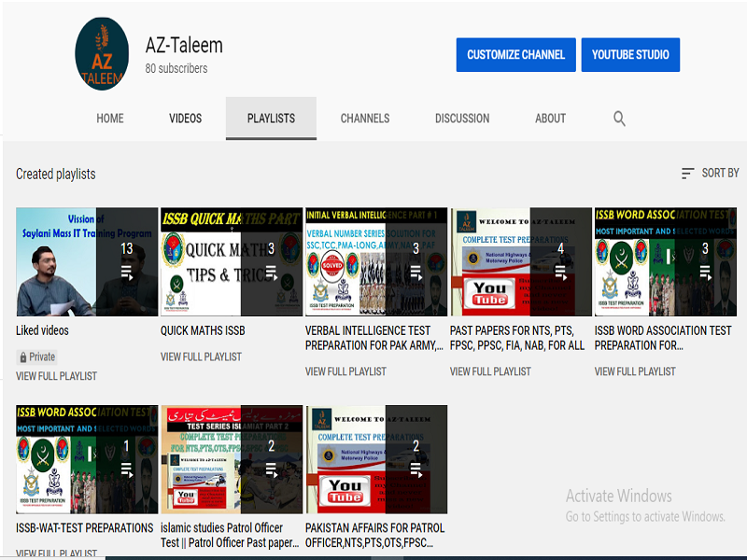Open ISSB Word Association Test Preparation thumbnail
The image size is (747, 560).
(x=666, y=261)
